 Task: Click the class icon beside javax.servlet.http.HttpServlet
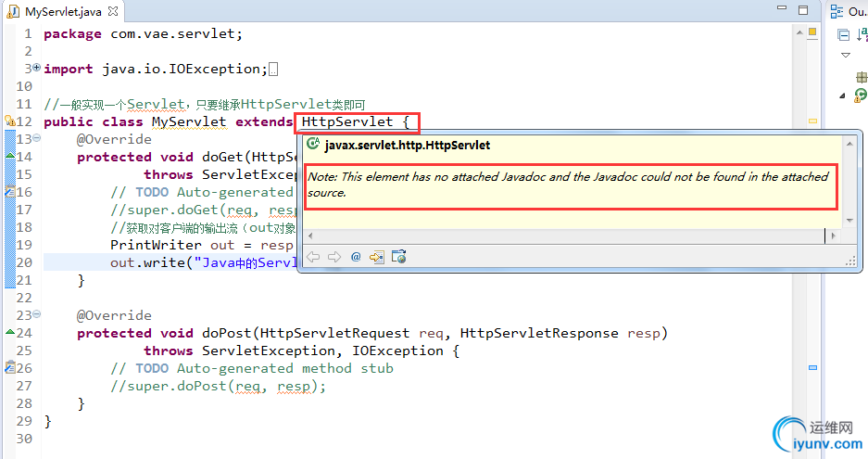(x=313, y=145)
